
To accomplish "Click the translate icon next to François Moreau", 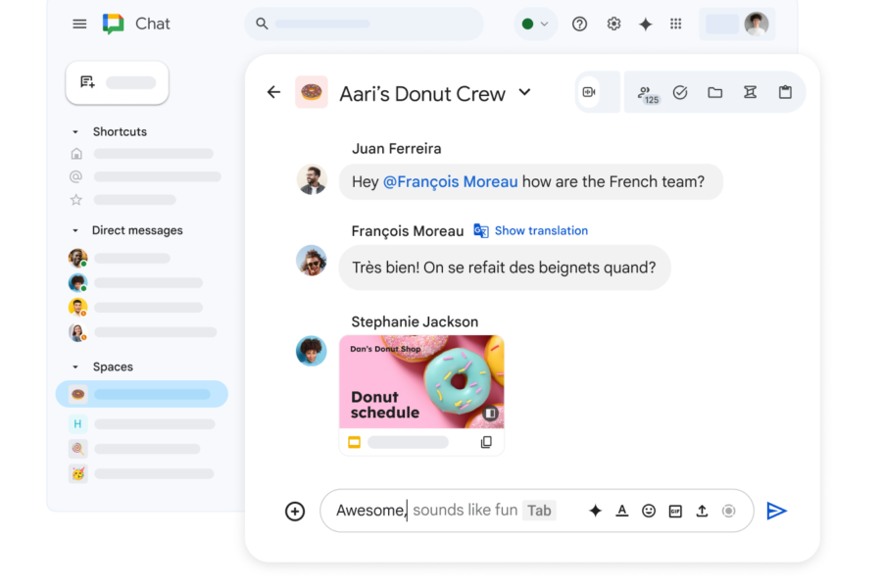I will 481,230.
